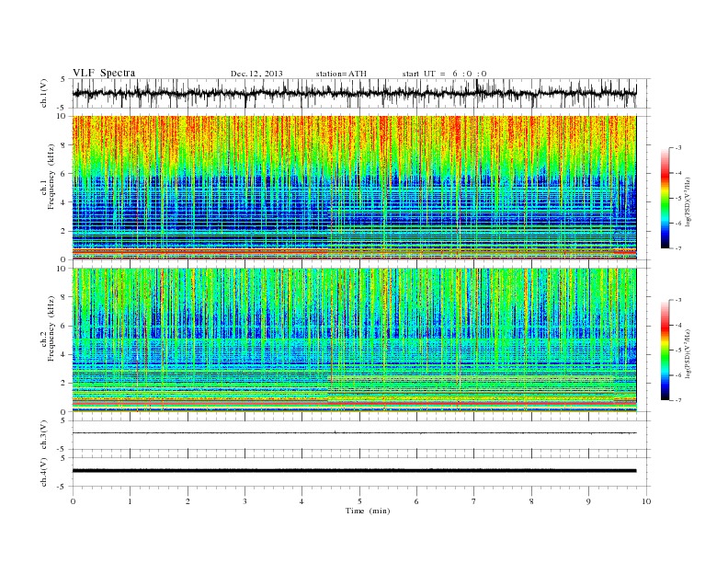Screen dimensions: 728x563
Task: Click the "7" tick on the time axis
Action: (474, 501)
